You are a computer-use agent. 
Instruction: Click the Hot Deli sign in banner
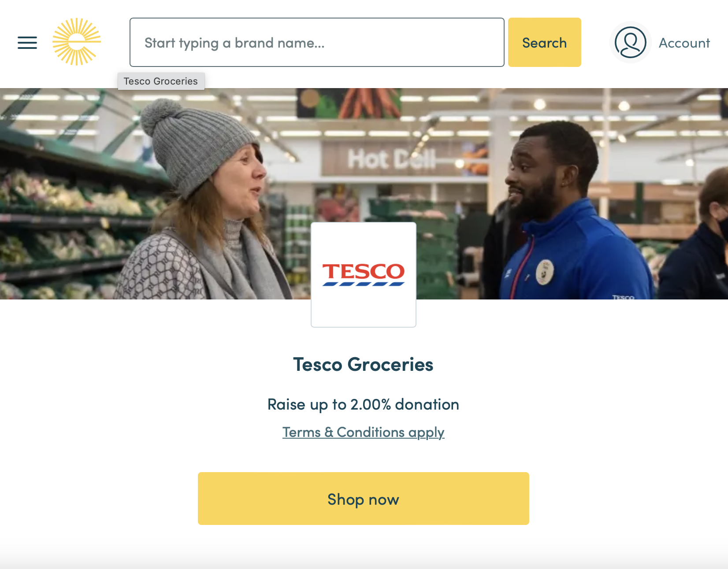[391, 159]
